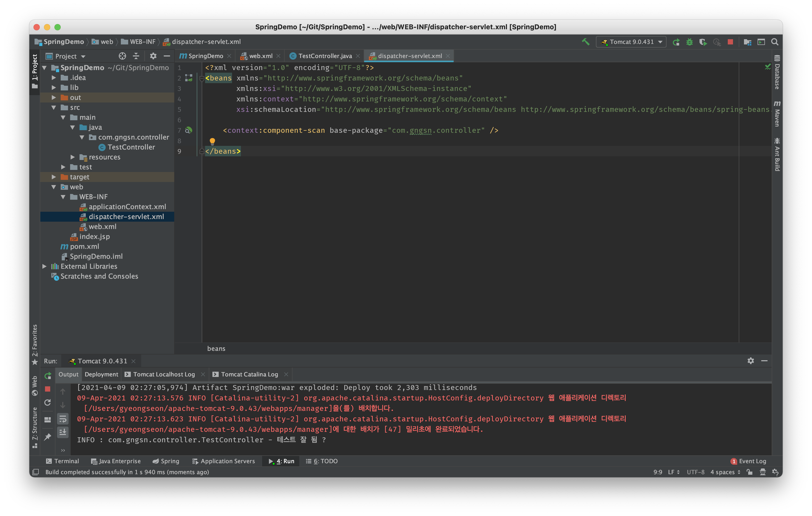812x516 pixels.
Task: Open the Tomcat 9.0.431 run configuration dropdown
Action: tap(631, 42)
